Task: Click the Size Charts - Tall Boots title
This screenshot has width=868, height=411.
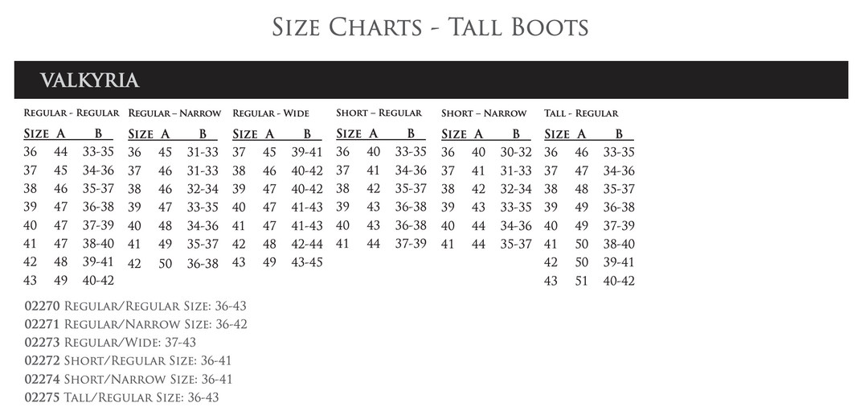Action: coord(430,27)
